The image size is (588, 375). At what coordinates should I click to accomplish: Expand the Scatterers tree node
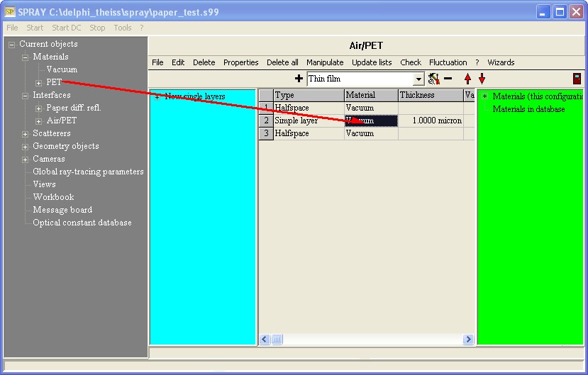[26, 133]
